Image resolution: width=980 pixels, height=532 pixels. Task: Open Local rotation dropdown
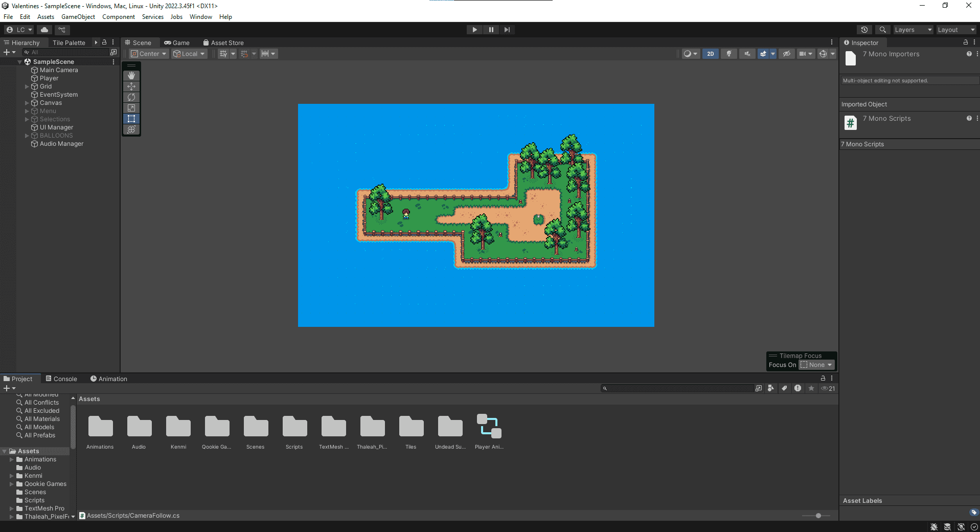coord(189,54)
